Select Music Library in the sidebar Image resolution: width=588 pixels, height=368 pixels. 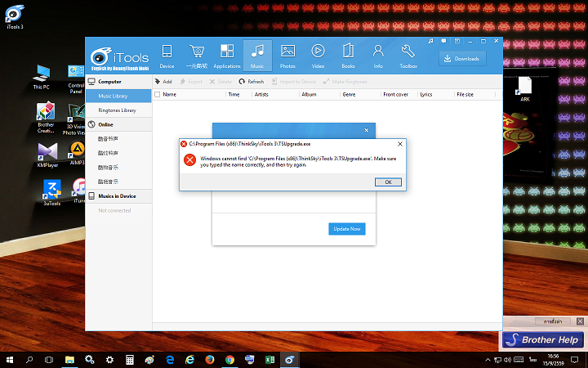[118, 96]
